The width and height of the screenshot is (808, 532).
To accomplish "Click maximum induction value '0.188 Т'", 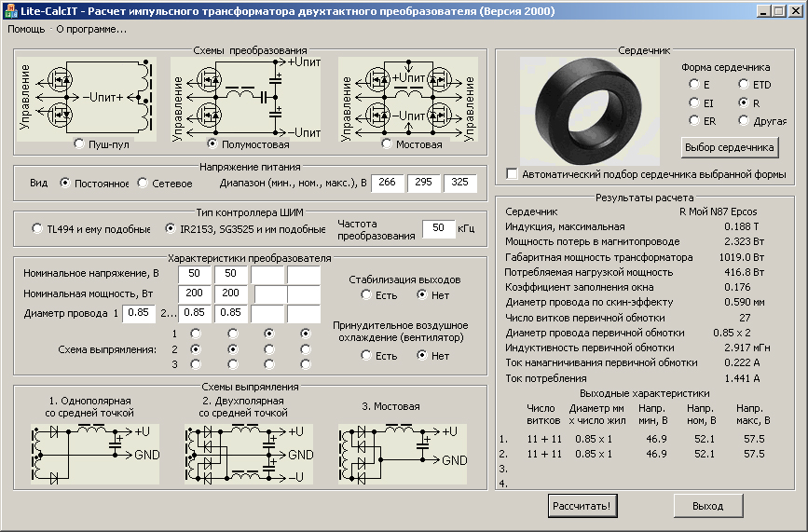I will click(741, 226).
